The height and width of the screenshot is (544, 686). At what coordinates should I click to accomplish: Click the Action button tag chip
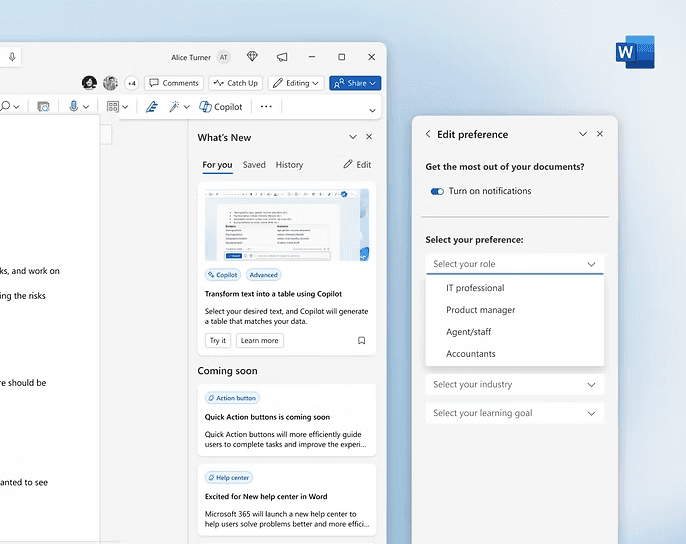coord(232,398)
